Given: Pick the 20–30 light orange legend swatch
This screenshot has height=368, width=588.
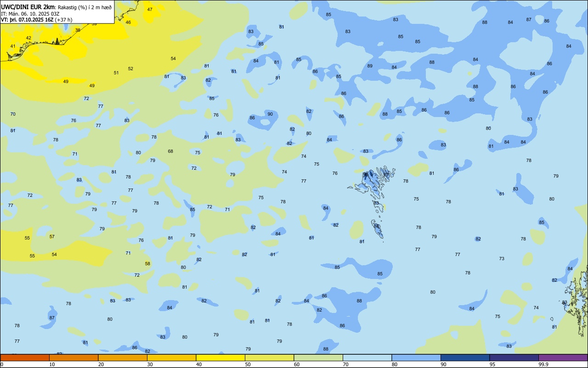Looking at the screenshot, I should (123, 357).
